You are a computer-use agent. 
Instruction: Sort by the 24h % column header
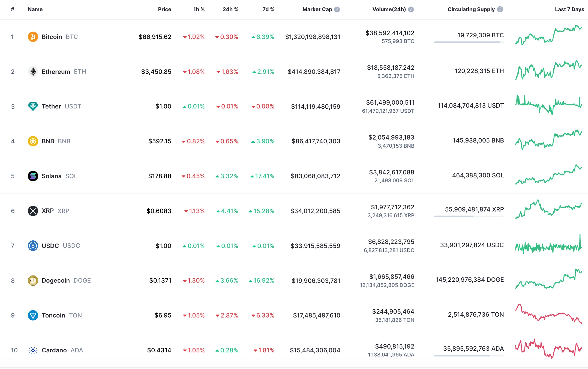pos(230,10)
